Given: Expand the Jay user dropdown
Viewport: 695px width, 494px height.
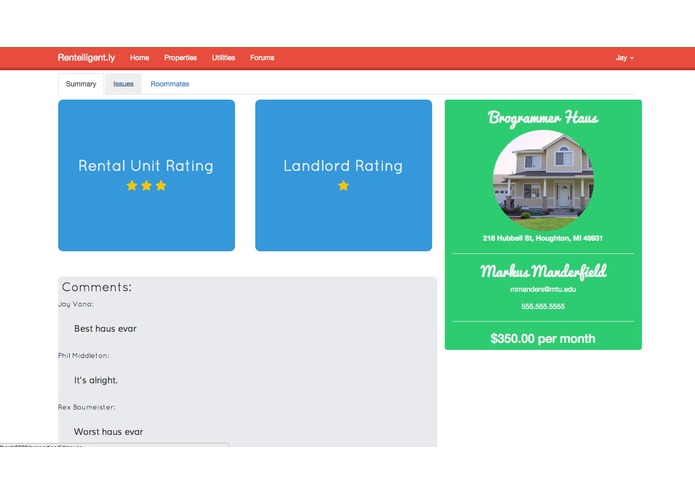Looking at the screenshot, I should [624, 58].
